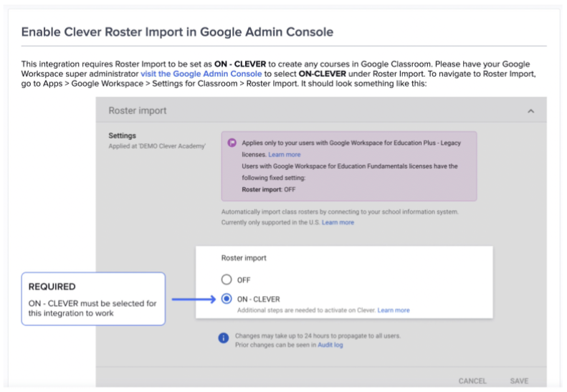Click the purple flag icon in license notice
This screenshot has width=567, height=392.
[x=232, y=143]
